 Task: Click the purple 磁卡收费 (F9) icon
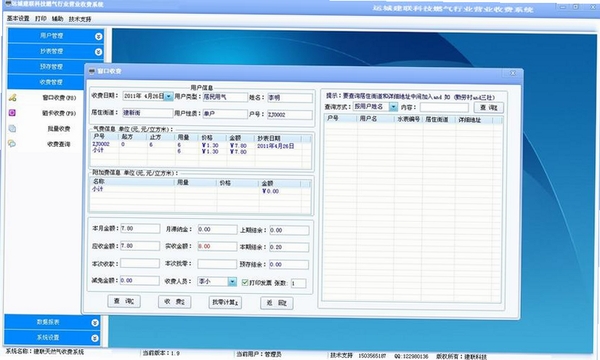(12, 113)
